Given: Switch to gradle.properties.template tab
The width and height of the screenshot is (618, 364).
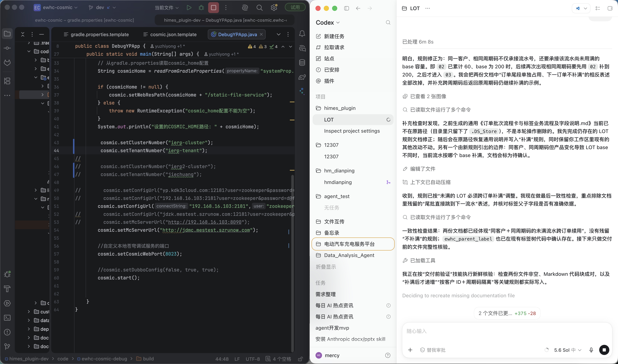Looking at the screenshot, I should 96,34.
